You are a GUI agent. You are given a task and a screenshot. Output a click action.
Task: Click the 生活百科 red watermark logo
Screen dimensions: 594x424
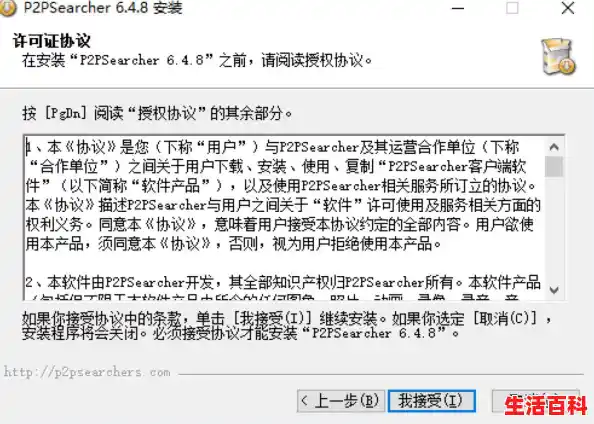click(x=546, y=405)
